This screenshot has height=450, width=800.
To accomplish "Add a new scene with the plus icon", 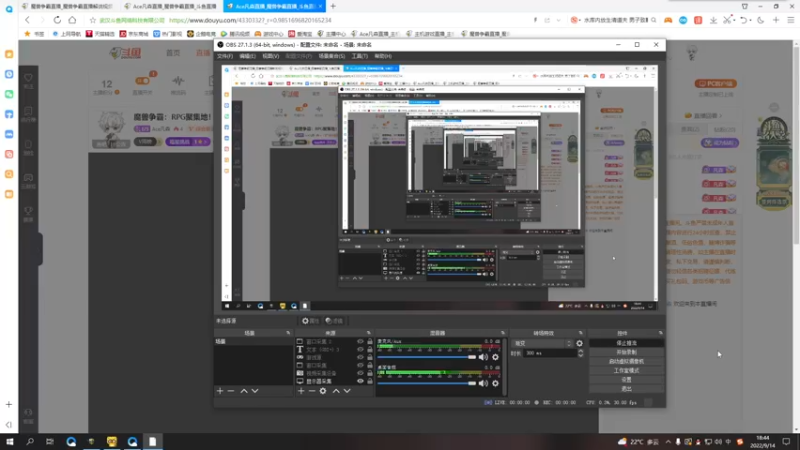I will click(220, 391).
